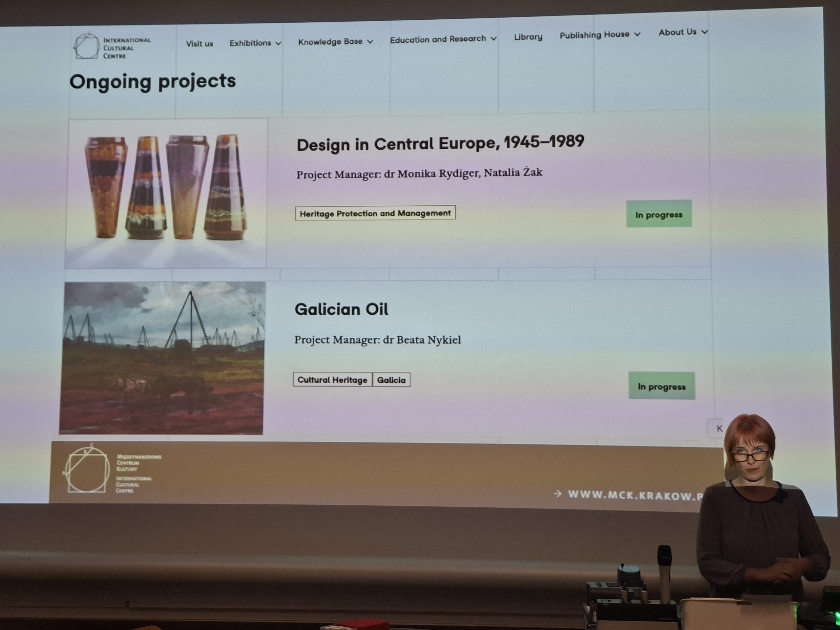Screen dimensions: 840x630
Task: Open the Galician Oil painting thumbnail
Action: 162,358
